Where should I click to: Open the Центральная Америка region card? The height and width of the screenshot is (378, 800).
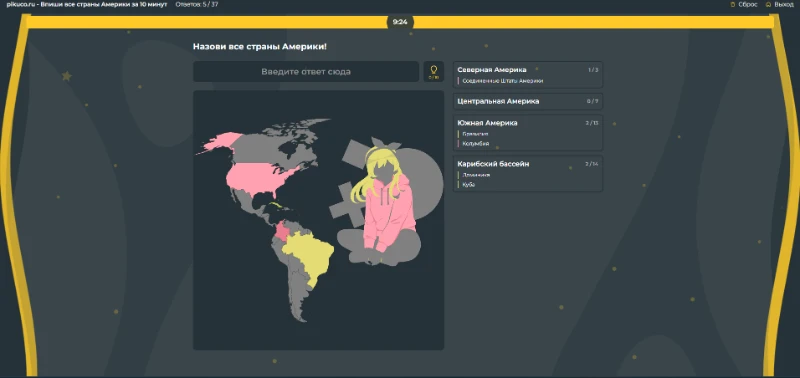(x=528, y=101)
